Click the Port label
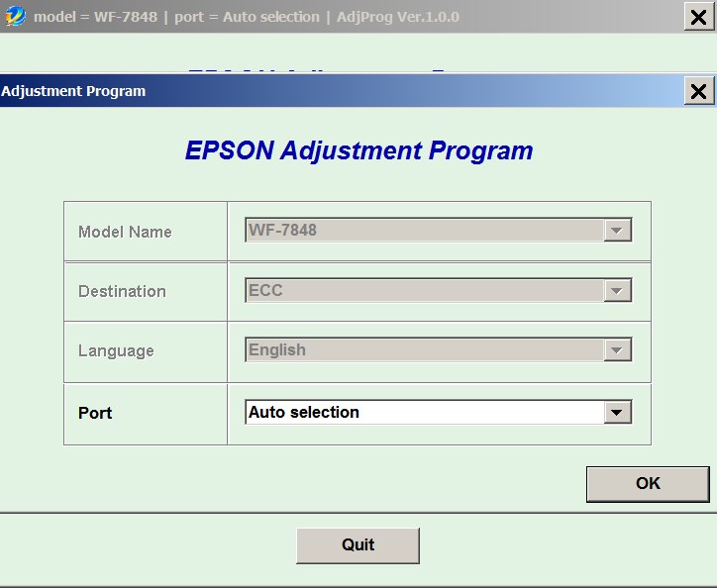 pyautogui.click(x=95, y=413)
